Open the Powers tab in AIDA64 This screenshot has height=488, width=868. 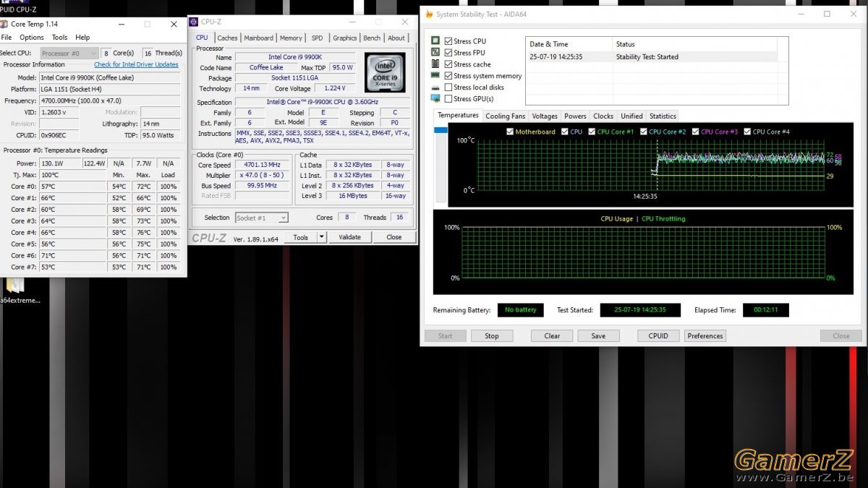pos(576,116)
